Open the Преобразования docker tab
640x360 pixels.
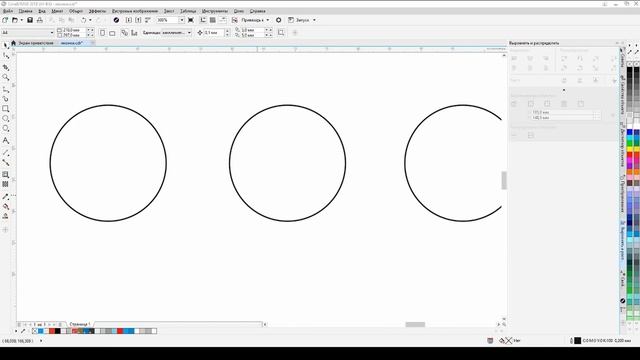622,195
